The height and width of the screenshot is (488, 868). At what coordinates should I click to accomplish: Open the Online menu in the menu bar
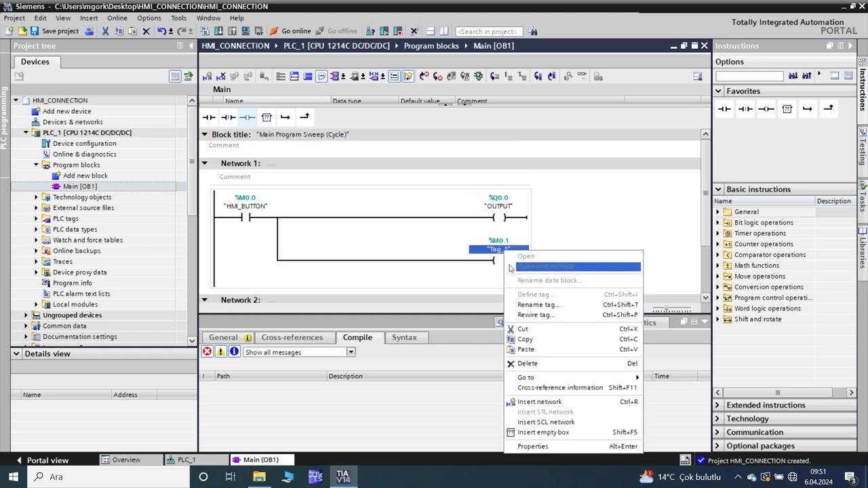(x=117, y=18)
